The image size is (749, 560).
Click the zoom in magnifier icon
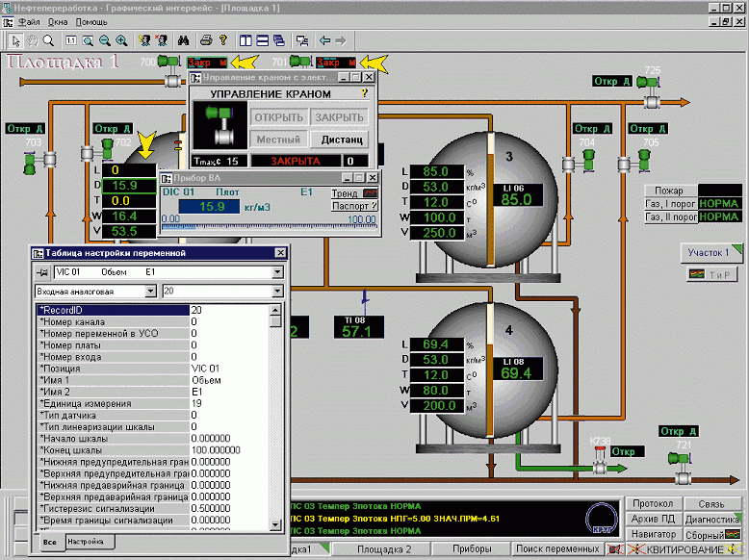(x=121, y=40)
